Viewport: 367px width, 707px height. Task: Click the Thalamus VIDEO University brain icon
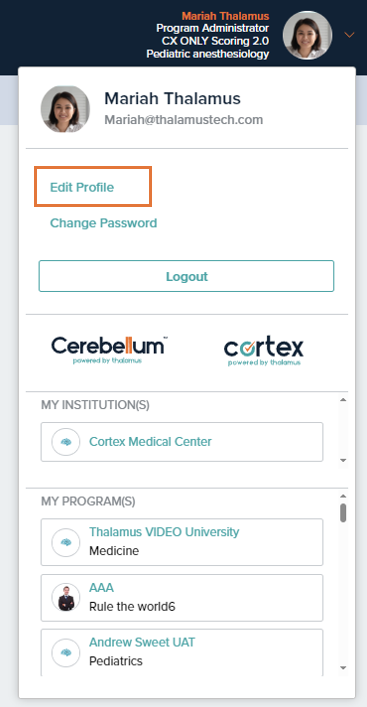66,542
